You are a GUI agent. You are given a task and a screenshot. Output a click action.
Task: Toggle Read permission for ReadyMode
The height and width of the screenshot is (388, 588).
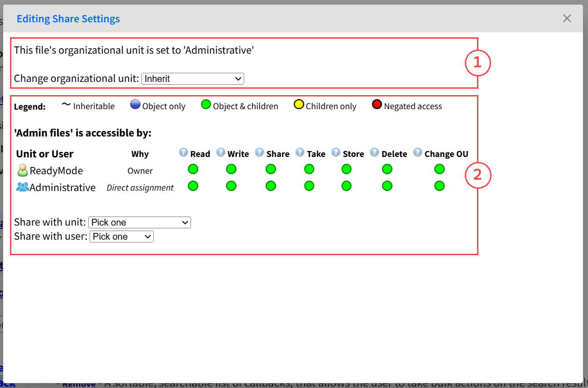[x=193, y=169]
